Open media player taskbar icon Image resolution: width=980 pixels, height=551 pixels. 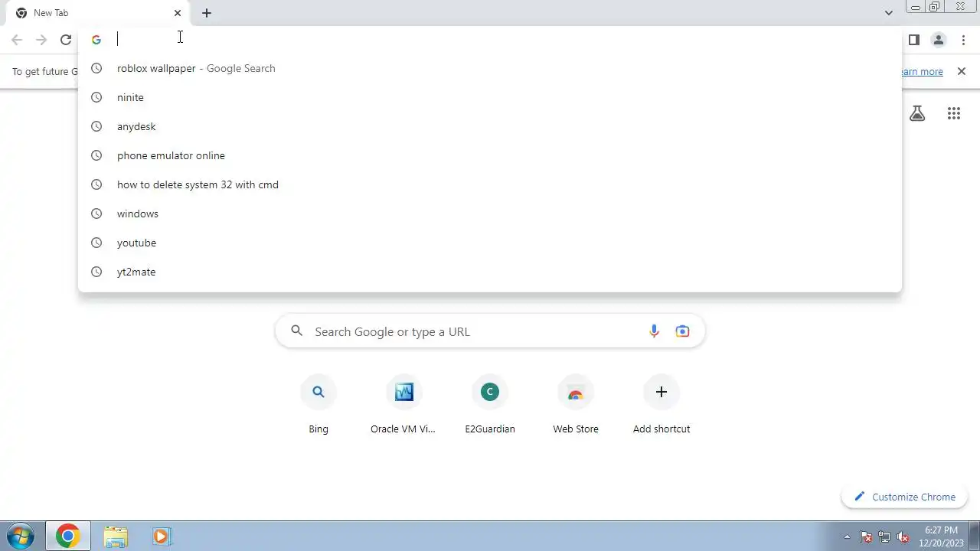pos(161,536)
